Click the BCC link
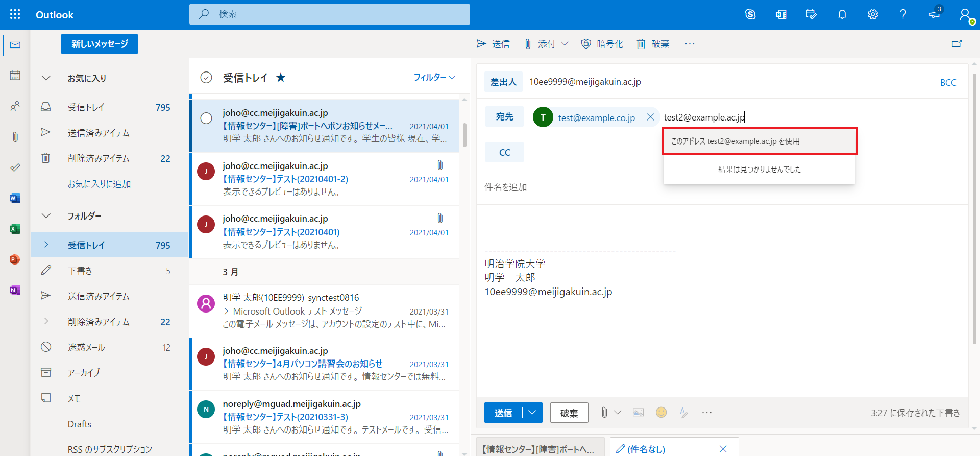This screenshot has height=456, width=980. [x=948, y=83]
